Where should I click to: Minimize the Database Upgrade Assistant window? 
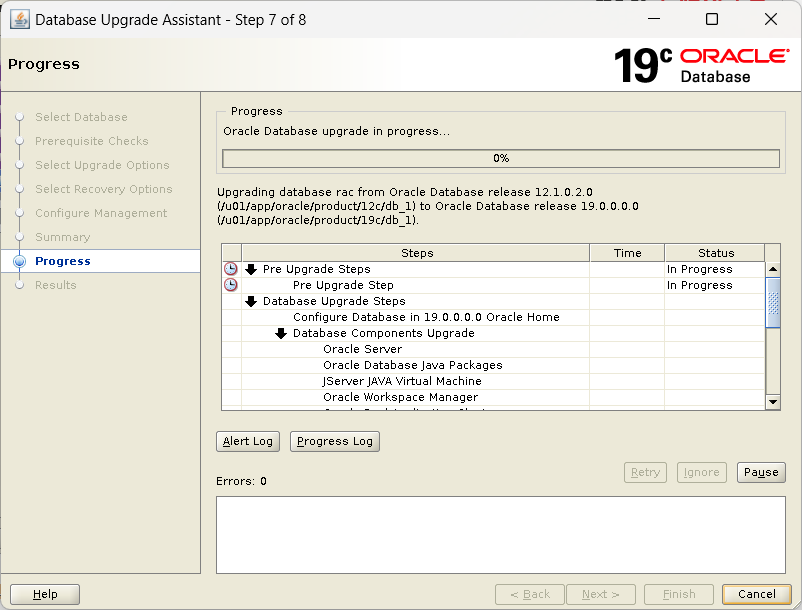pos(654,19)
